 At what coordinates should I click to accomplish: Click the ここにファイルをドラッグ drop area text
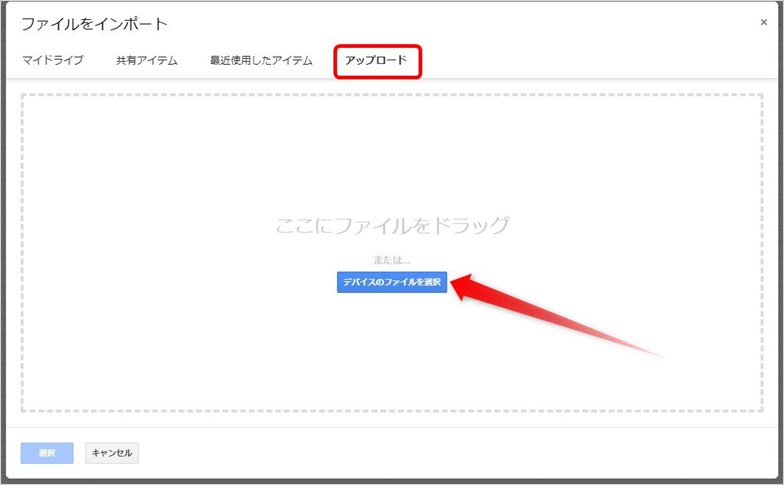(392, 226)
